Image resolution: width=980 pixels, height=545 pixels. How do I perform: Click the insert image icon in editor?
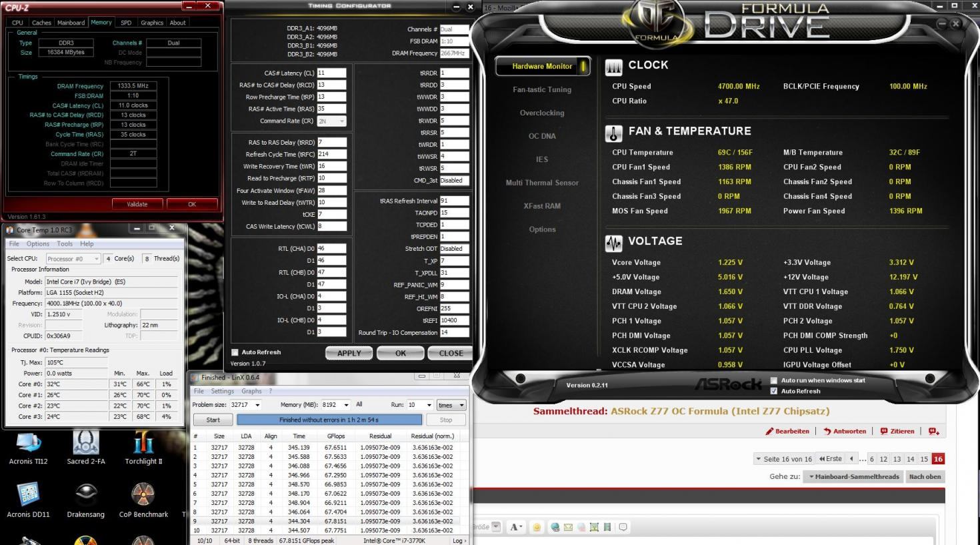[x=594, y=527]
